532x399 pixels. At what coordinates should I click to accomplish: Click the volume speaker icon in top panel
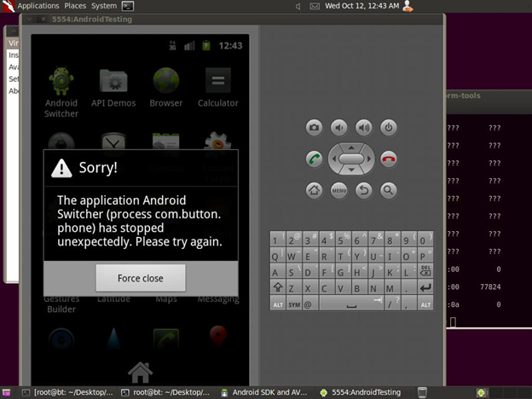pyautogui.click(x=298, y=6)
